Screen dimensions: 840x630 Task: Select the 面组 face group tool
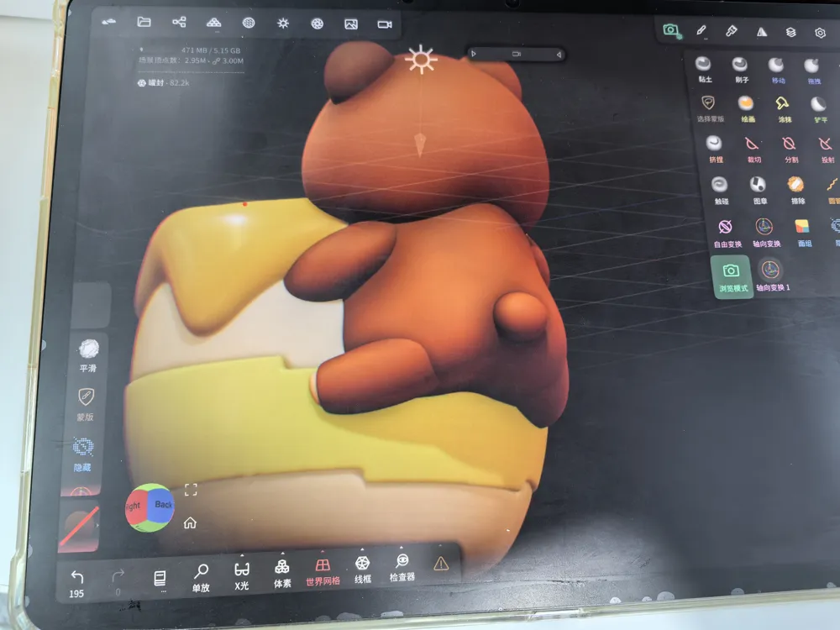(803, 233)
